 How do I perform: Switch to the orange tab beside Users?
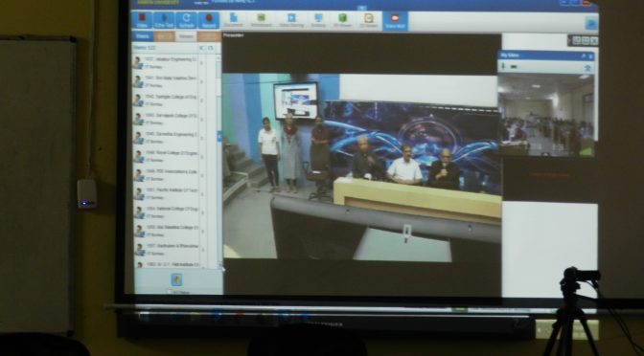tap(164, 36)
